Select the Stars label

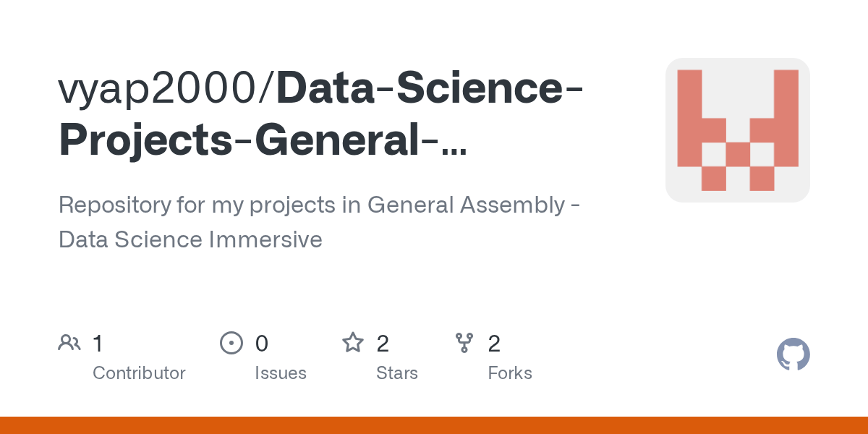point(396,373)
